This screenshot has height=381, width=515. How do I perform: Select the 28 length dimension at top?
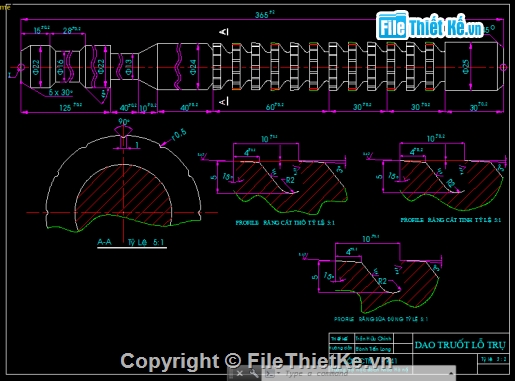[72, 30]
